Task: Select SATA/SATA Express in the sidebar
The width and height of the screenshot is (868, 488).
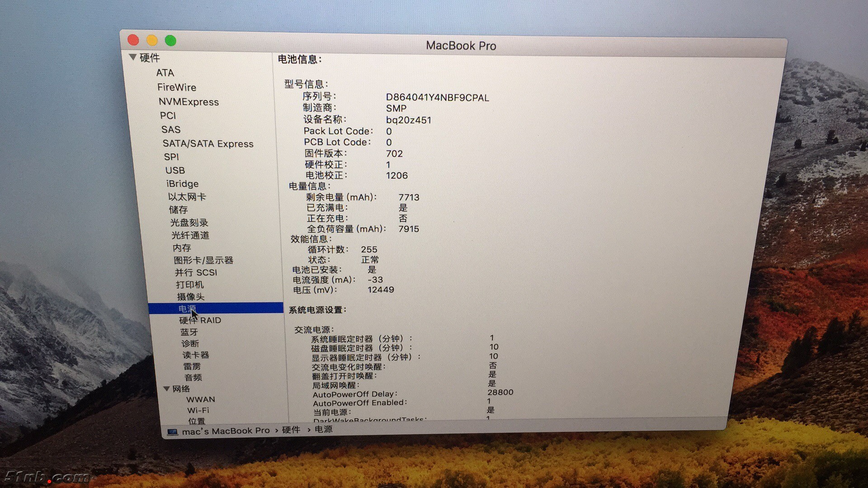Action: pos(208,144)
